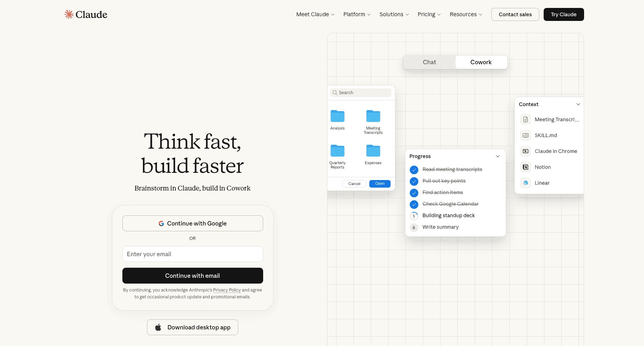Click Continue with email button

coord(193,276)
